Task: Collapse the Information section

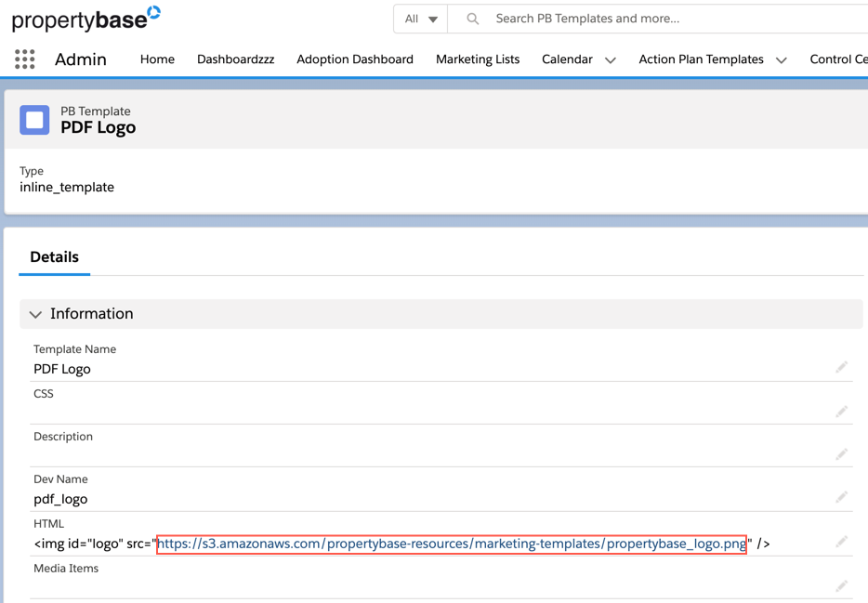Action: [x=35, y=314]
